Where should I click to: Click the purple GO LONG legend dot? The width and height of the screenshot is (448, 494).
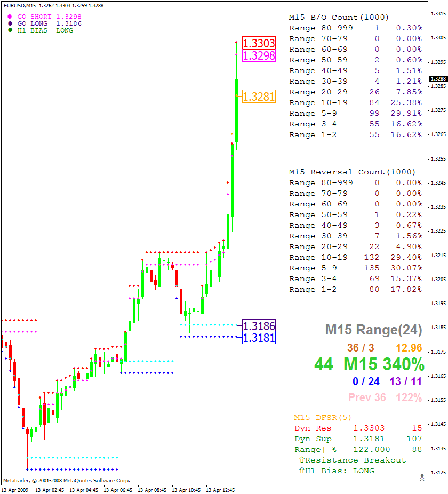[x=10, y=23]
